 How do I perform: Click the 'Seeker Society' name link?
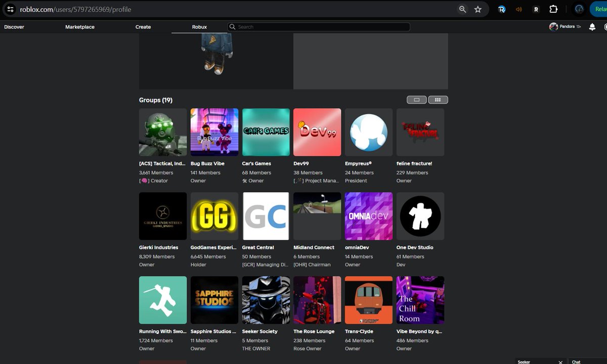coord(260,331)
